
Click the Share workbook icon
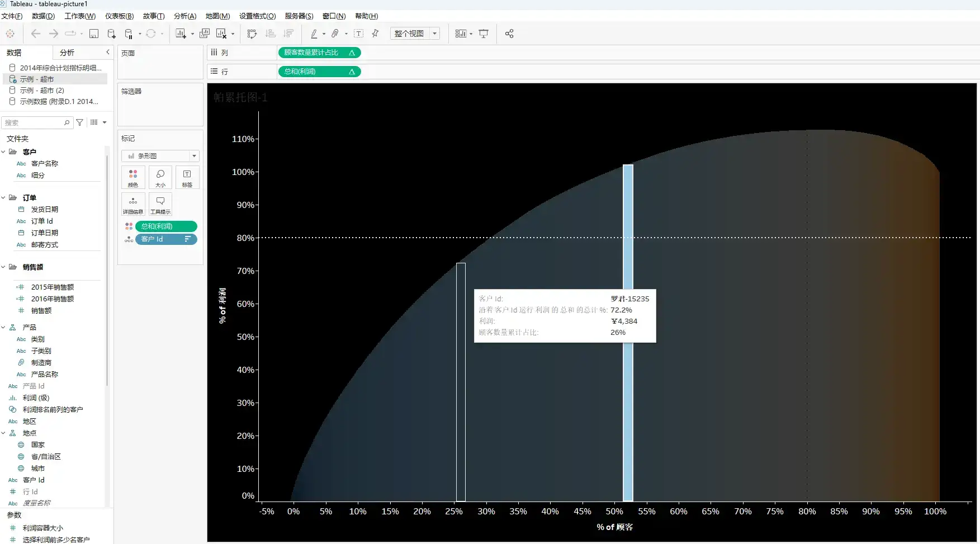point(509,34)
